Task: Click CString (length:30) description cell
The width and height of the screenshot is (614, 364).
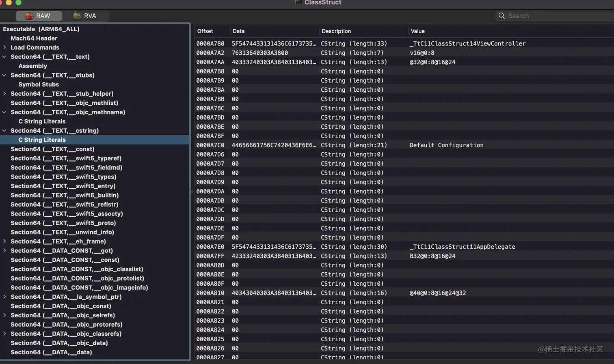Action: tap(354, 247)
